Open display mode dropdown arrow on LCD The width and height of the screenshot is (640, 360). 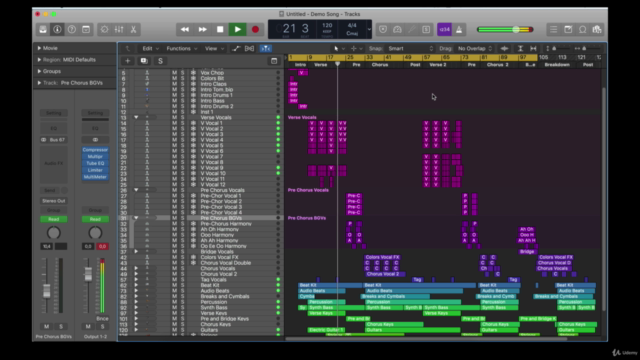369,29
